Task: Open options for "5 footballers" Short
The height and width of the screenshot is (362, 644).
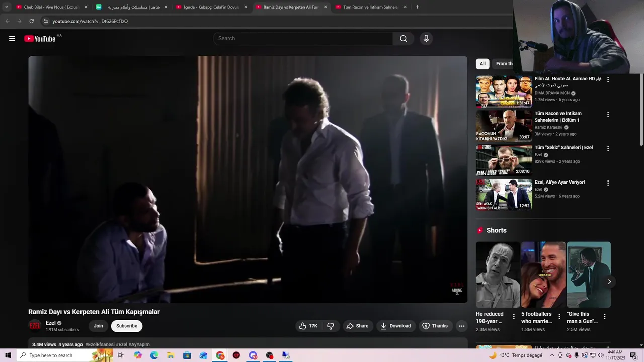Action: tap(559, 317)
